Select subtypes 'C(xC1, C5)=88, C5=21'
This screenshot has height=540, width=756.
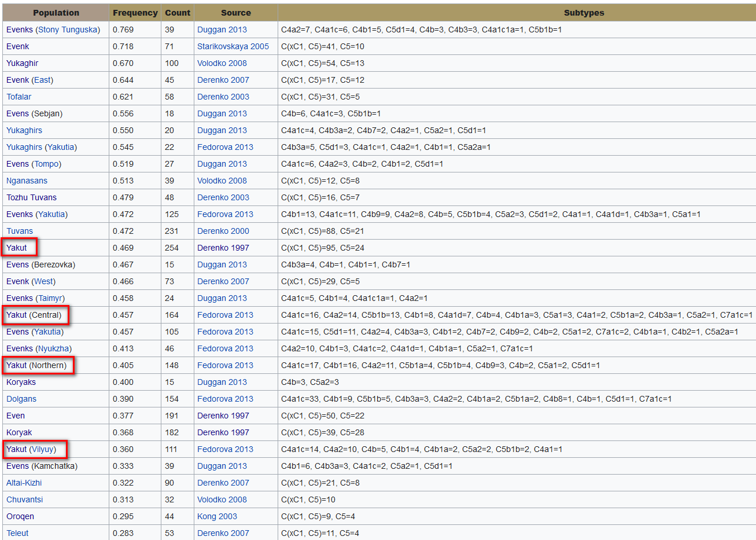(x=323, y=231)
